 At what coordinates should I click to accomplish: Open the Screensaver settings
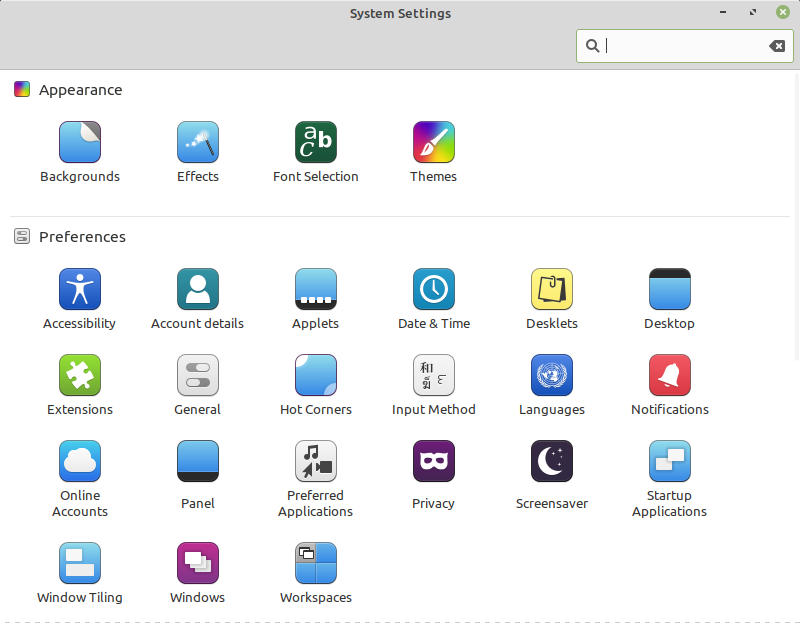[552, 462]
